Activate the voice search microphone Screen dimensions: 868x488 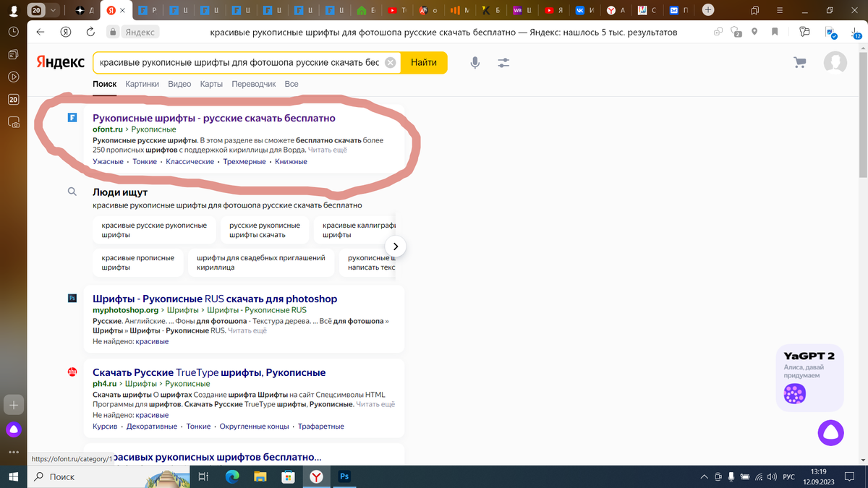click(475, 62)
